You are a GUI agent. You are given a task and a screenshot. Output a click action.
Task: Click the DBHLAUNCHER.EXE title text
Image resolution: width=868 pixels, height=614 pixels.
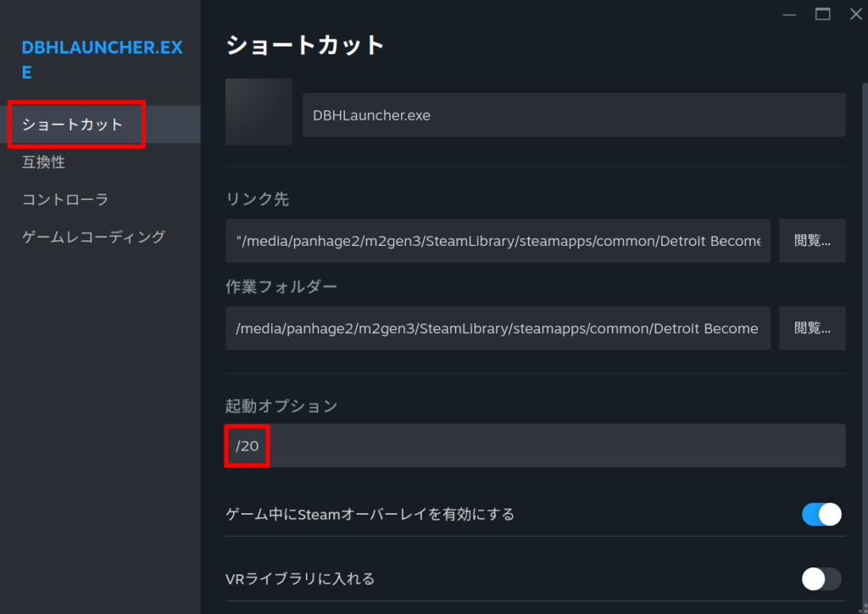point(102,60)
